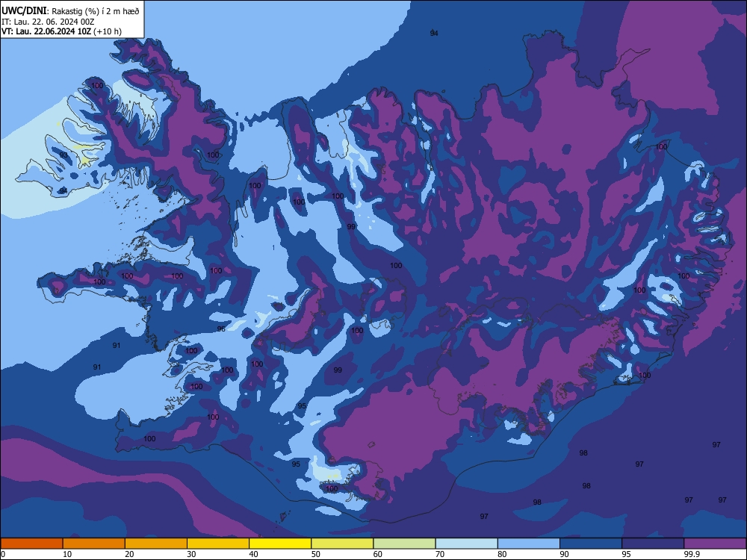Choose the light green 60–70 legend swatch
The width and height of the screenshot is (747, 560).
tap(404, 544)
